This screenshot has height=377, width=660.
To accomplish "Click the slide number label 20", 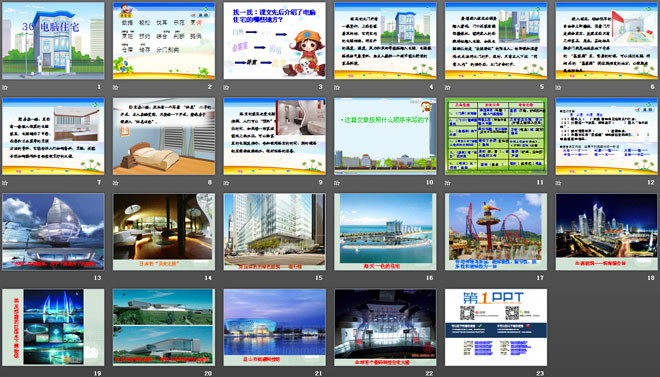I will (208, 373).
